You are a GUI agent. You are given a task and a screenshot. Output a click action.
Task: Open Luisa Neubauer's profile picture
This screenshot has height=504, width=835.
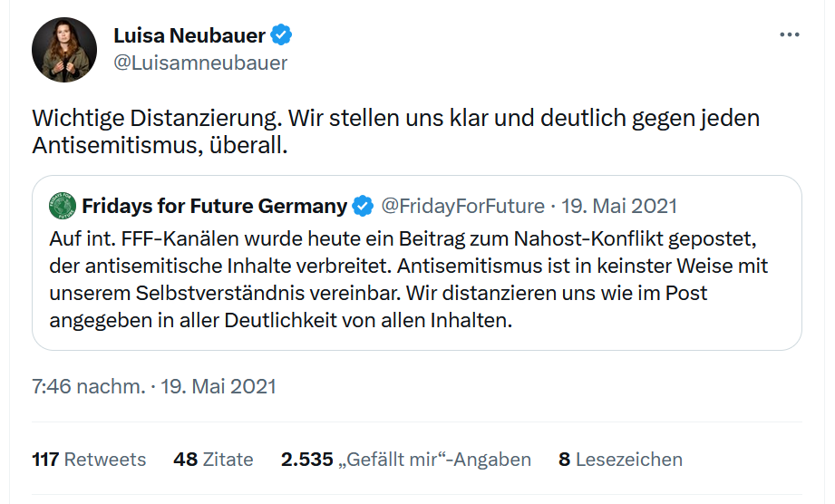64,49
